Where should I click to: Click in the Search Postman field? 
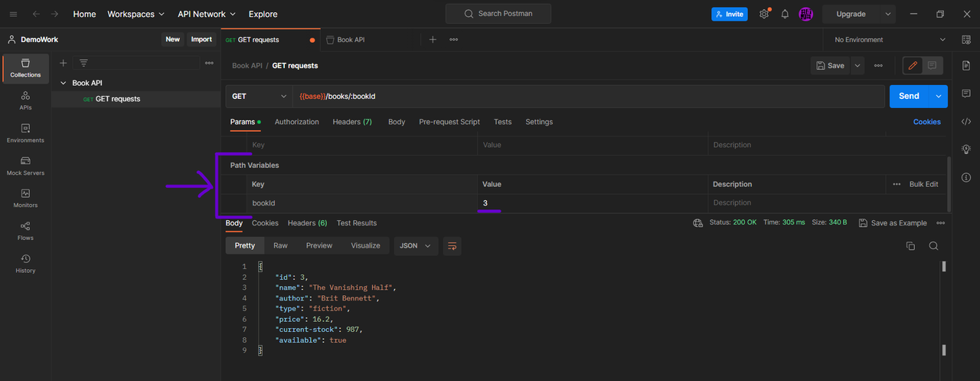pos(498,14)
